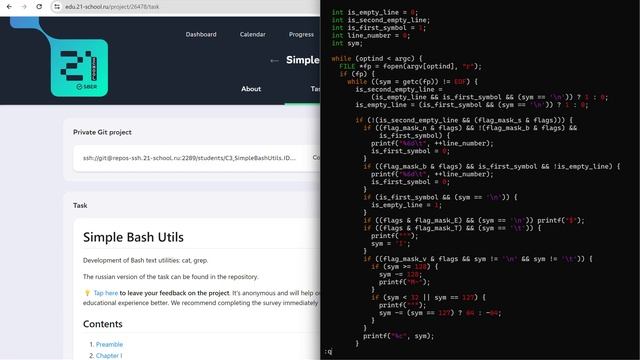Open the Preamble contents link
640x360 pixels.
(x=109, y=344)
